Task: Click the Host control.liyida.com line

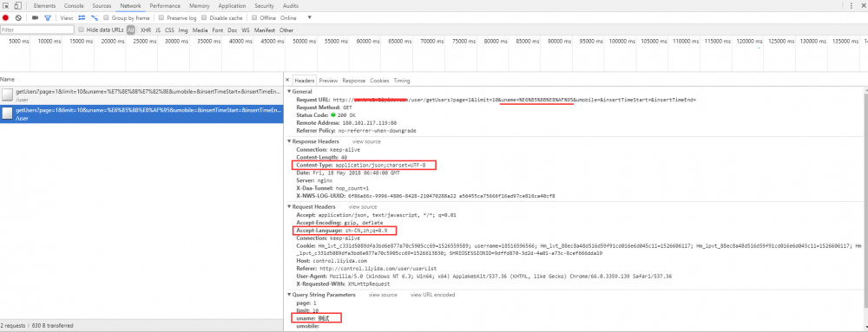Action: point(331,260)
